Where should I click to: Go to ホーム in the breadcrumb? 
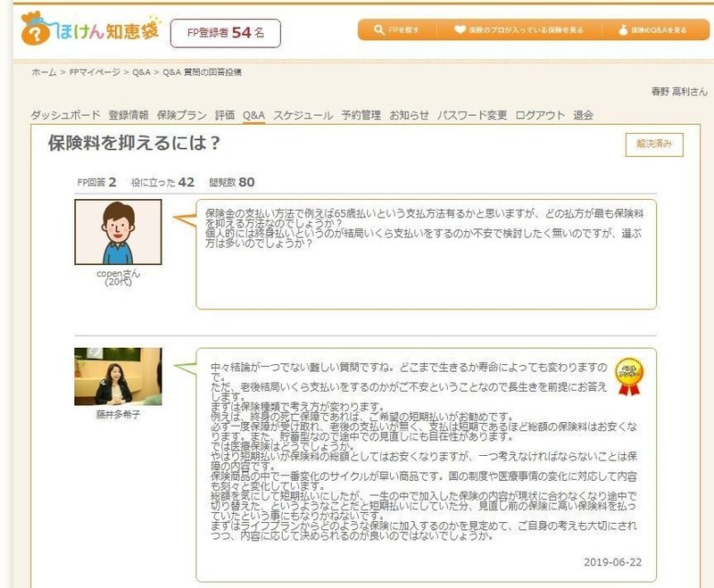click(x=44, y=72)
